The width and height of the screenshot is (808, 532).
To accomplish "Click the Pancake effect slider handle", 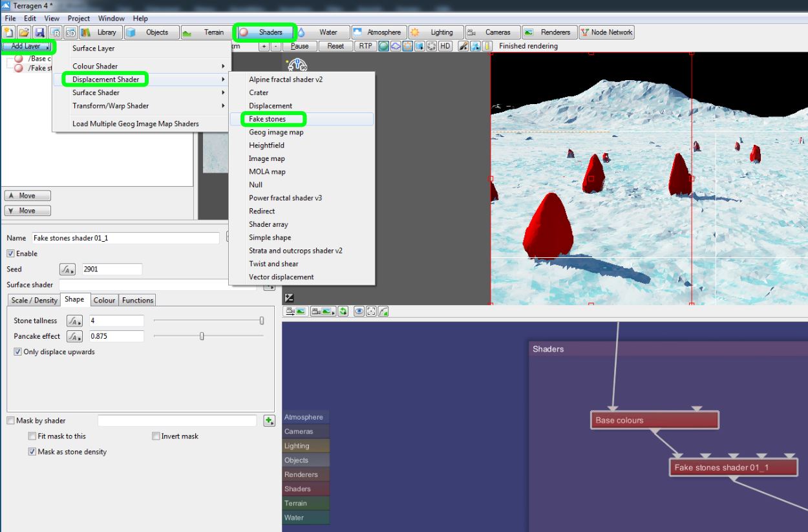I will pos(202,336).
